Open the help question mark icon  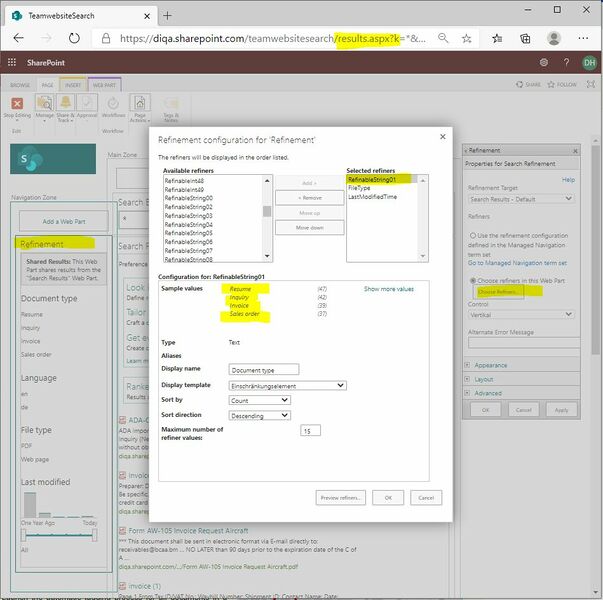click(x=565, y=61)
